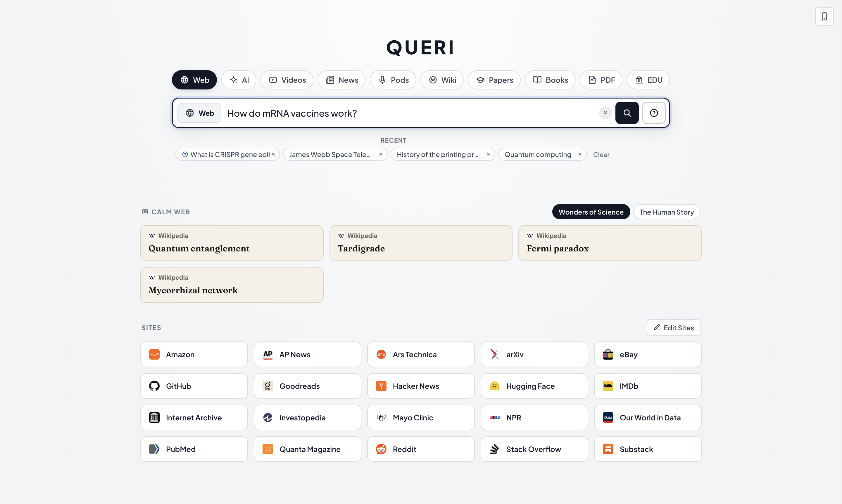Screen dimensions: 842x504
Task: Open the GitHub site shortcut
Action: click(194, 386)
